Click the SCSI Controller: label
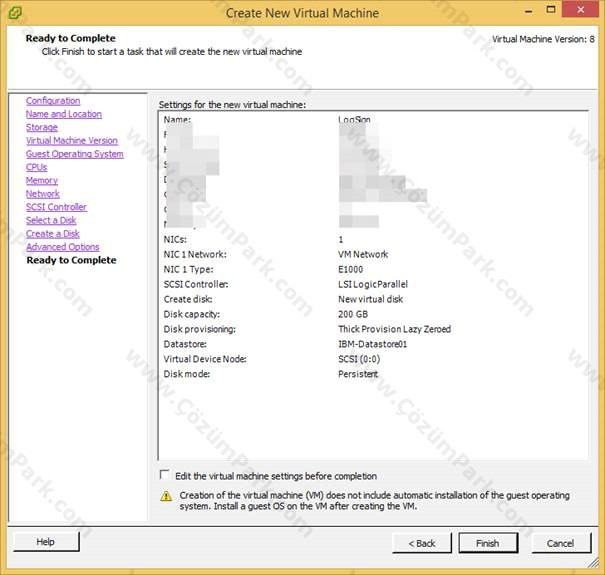605x575 pixels. coord(196,284)
